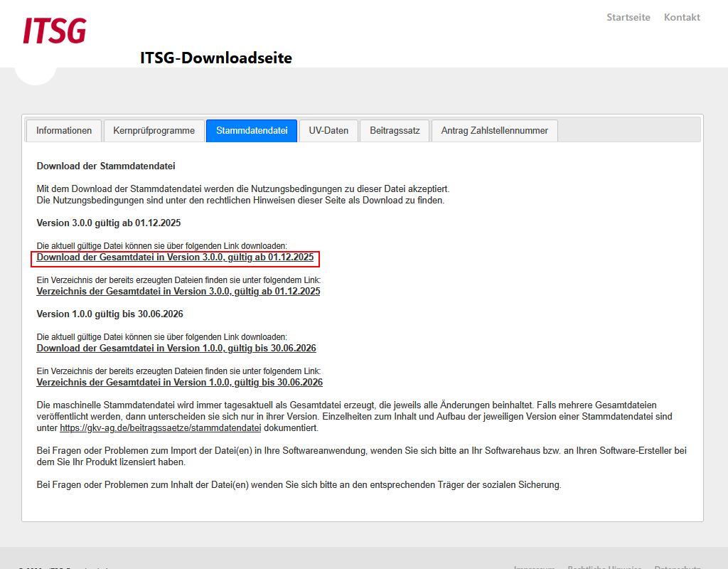This screenshot has width=728, height=569.
Task: Click the 'Mit dem Download der Stammdatendatei' sentence
Action: (x=243, y=189)
